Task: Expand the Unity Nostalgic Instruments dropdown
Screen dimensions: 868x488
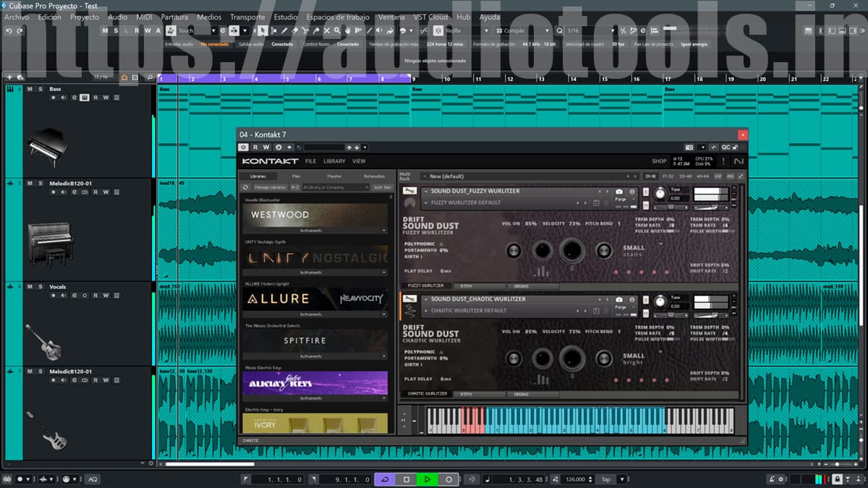Action: pos(313,273)
